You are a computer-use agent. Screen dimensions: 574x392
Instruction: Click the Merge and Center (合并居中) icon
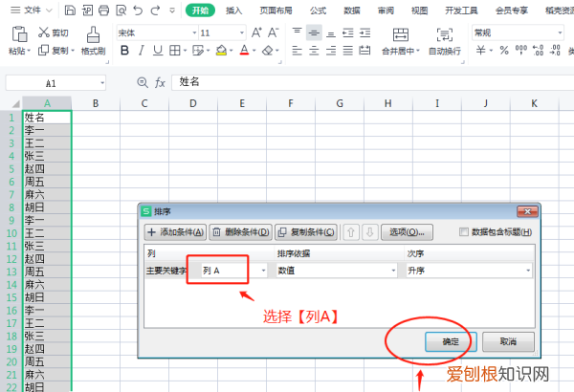pos(401,34)
